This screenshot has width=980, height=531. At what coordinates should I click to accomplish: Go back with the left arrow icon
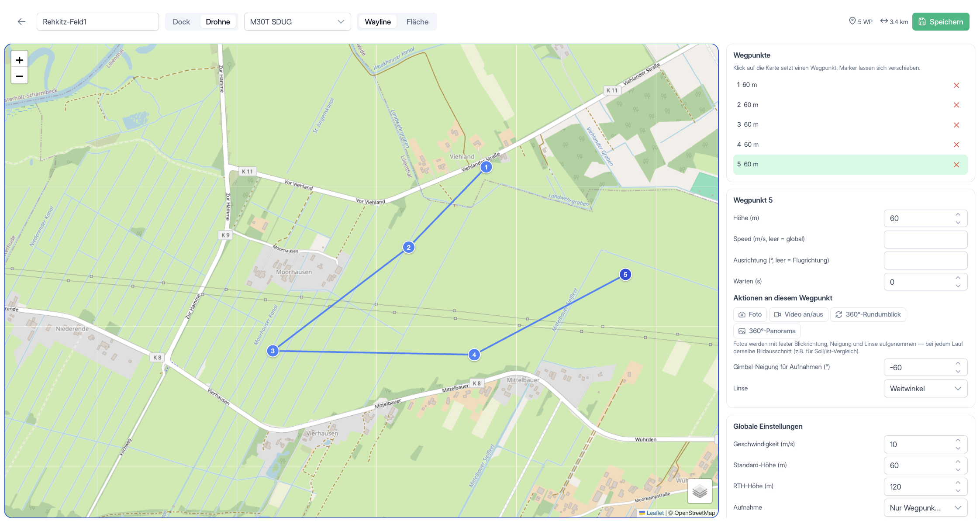pos(21,22)
